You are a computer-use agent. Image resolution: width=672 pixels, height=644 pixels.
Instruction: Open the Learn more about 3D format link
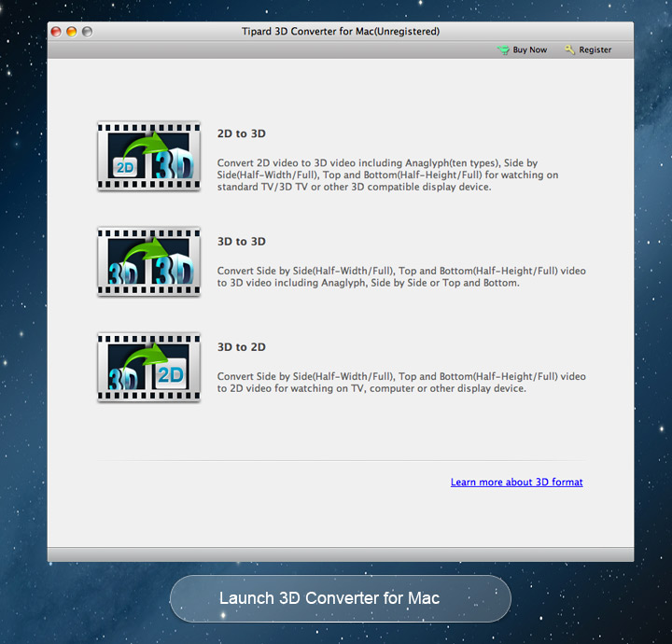click(516, 482)
